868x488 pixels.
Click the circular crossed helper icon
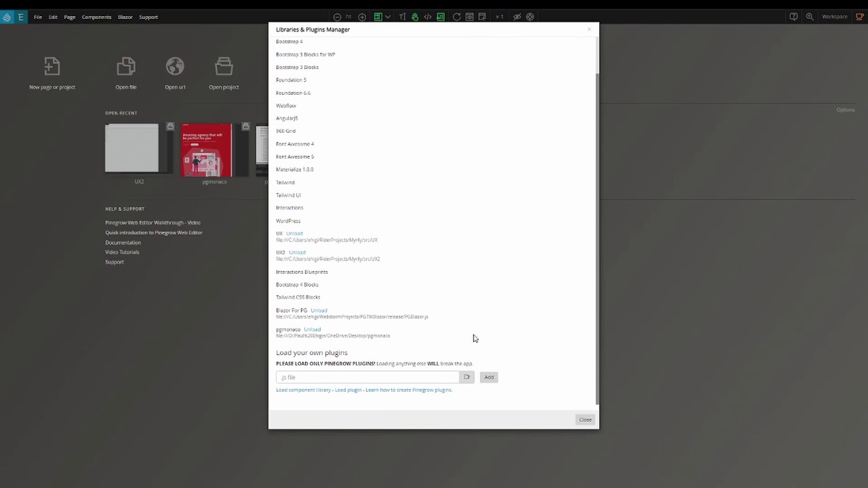[530, 17]
